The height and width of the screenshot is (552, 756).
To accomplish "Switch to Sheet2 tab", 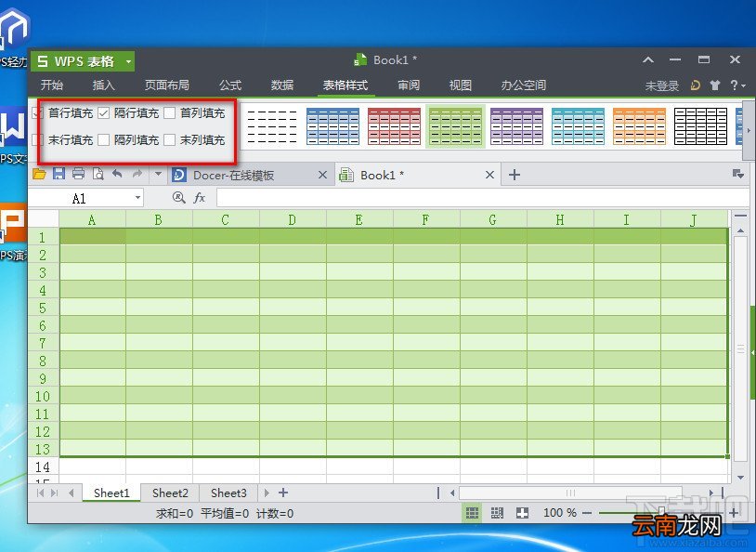I will 170,493.
